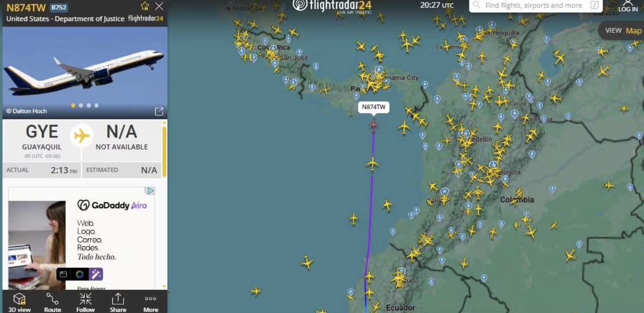Click the LOG IN button
644x313 pixels.
628,6
